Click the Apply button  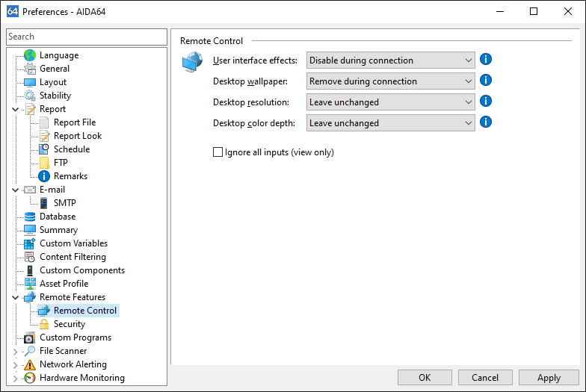coord(549,378)
